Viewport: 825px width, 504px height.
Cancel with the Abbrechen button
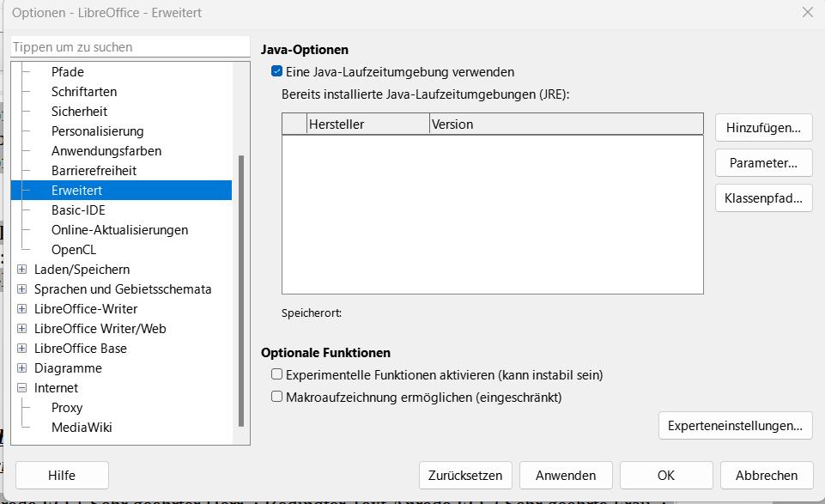(767, 476)
